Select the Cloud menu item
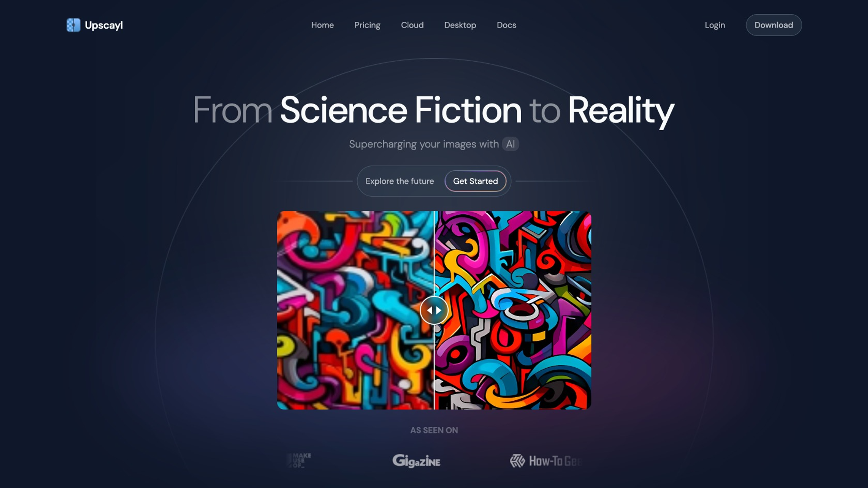868x488 pixels. click(412, 25)
